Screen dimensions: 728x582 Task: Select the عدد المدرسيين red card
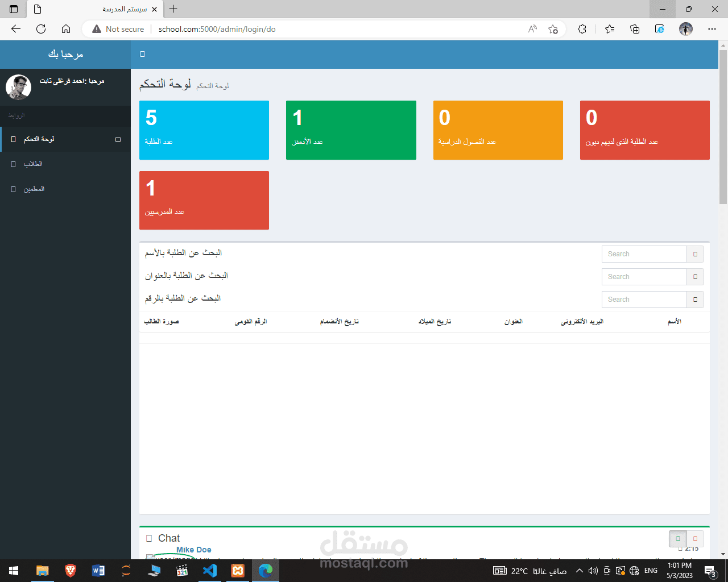[204, 201]
